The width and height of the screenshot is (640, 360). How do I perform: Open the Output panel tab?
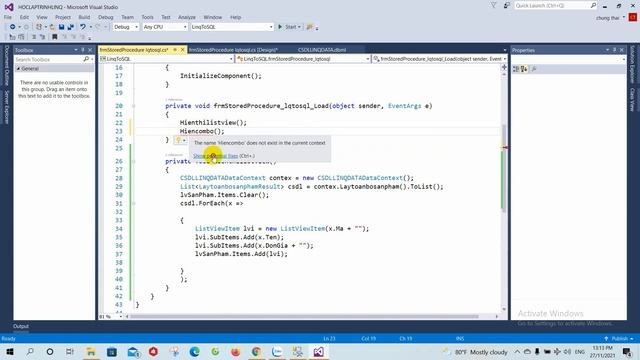click(21, 326)
